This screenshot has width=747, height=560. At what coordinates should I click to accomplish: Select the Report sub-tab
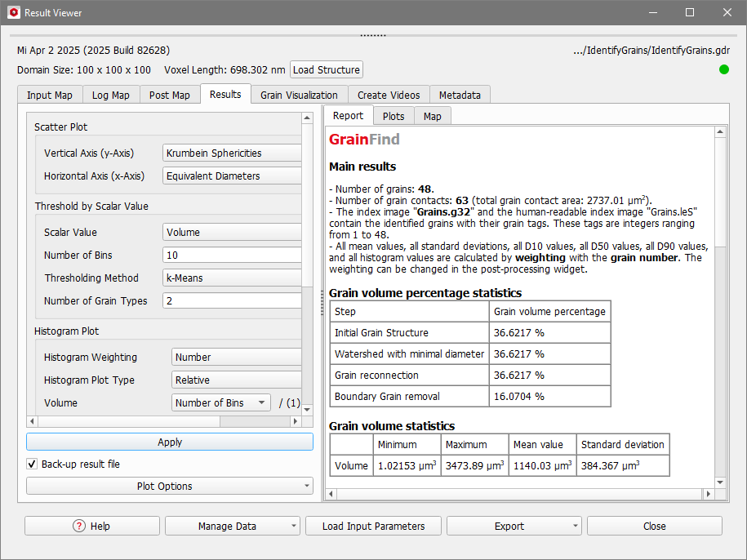click(349, 116)
